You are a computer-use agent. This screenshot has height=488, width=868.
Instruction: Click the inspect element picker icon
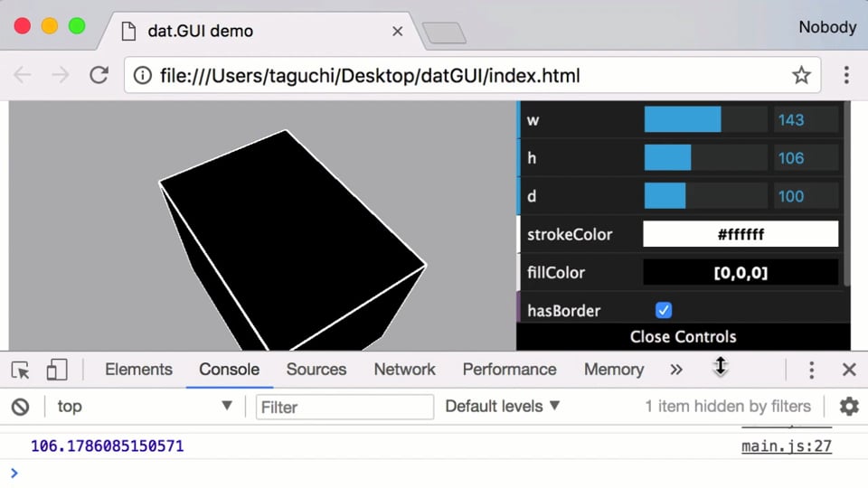pyautogui.click(x=21, y=370)
